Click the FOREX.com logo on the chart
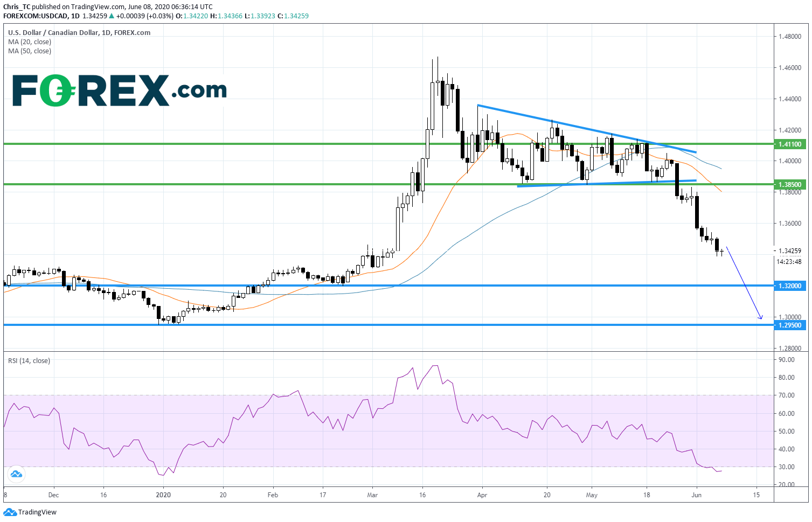812x522 pixels. (119, 91)
